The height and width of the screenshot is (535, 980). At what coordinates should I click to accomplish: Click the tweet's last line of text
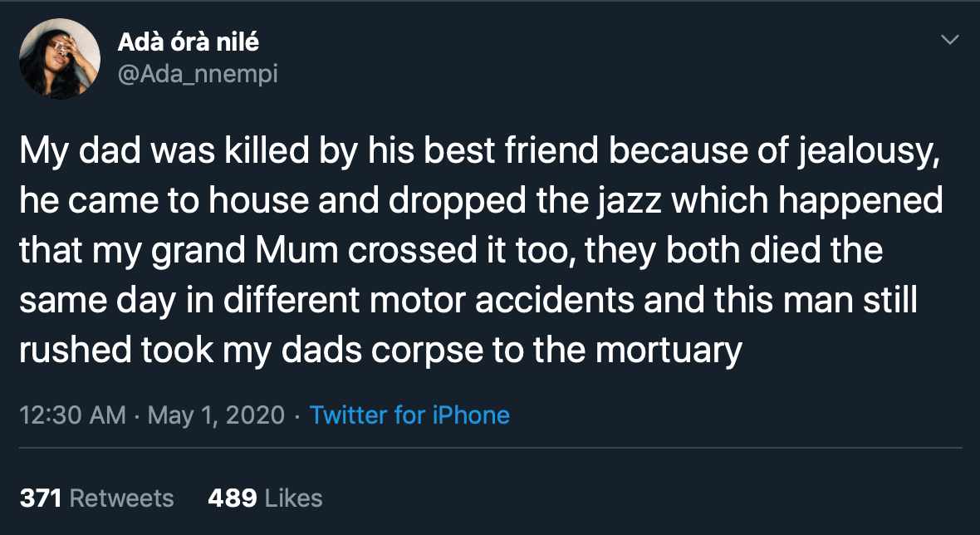[x=380, y=351]
